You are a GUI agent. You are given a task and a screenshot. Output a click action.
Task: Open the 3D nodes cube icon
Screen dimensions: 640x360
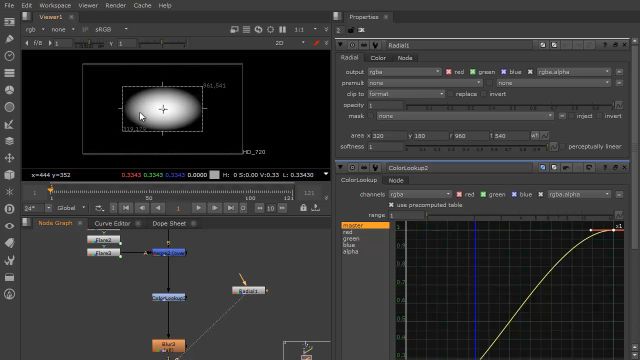coord(9,175)
